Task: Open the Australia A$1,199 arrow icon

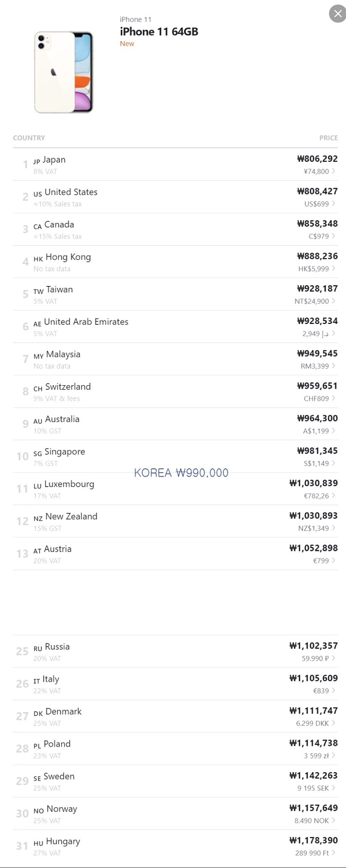Action: click(333, 431)
